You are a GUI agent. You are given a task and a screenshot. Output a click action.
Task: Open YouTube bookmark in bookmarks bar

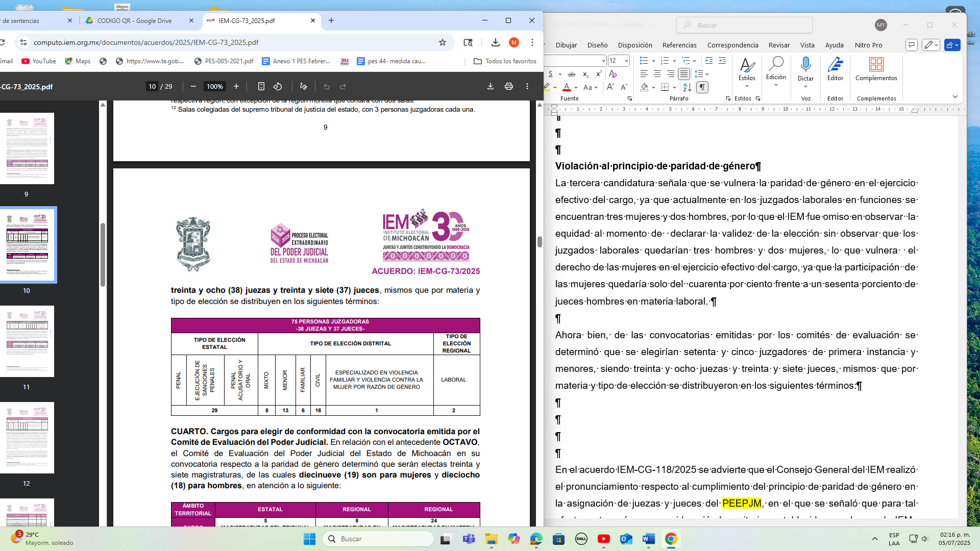click(39, 61)
